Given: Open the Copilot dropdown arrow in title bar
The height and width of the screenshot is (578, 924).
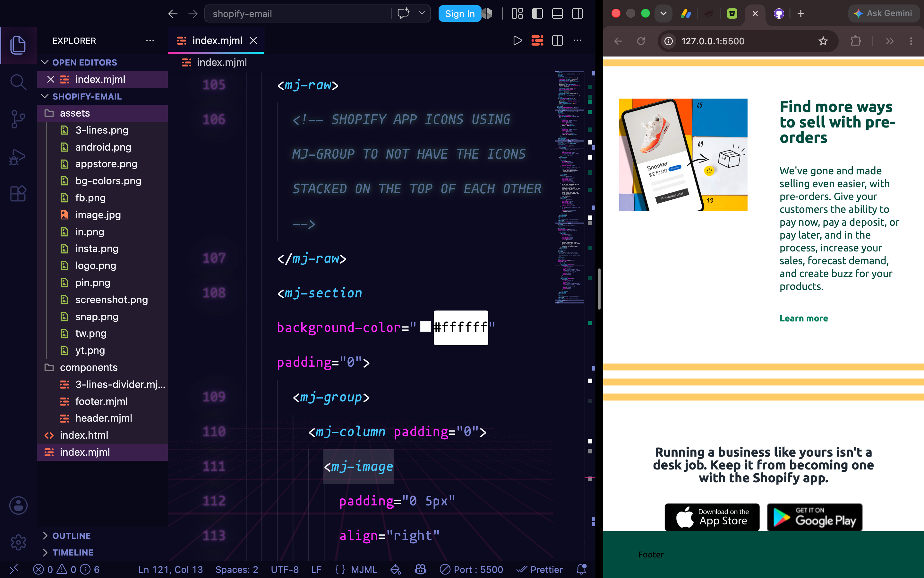Looking at the screenshot, I should pos(422,13).
